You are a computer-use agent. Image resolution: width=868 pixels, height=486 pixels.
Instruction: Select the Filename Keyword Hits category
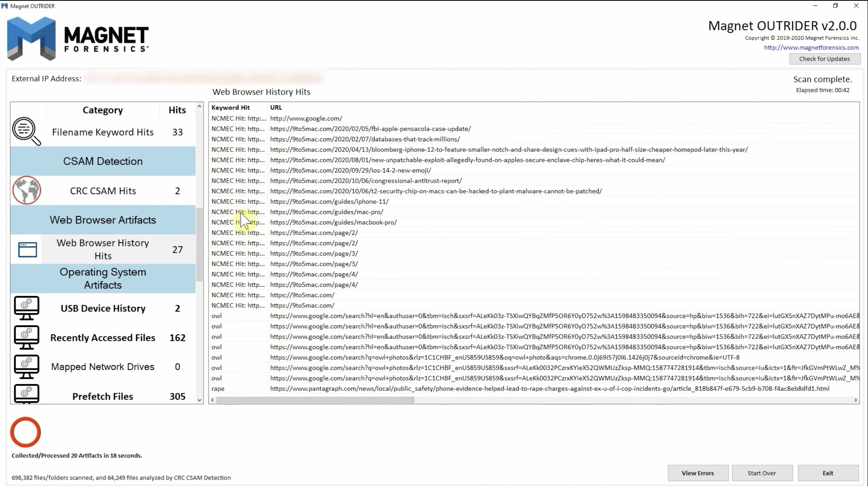(103, 132)
